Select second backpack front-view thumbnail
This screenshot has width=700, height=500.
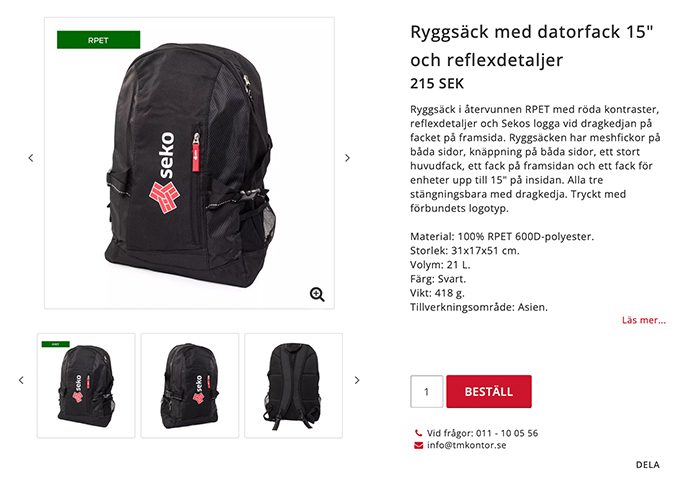coord(190,386)
